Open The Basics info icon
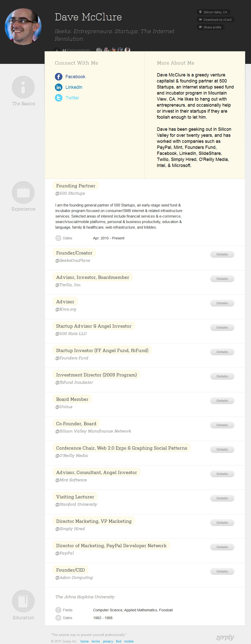 coord(23,87)
